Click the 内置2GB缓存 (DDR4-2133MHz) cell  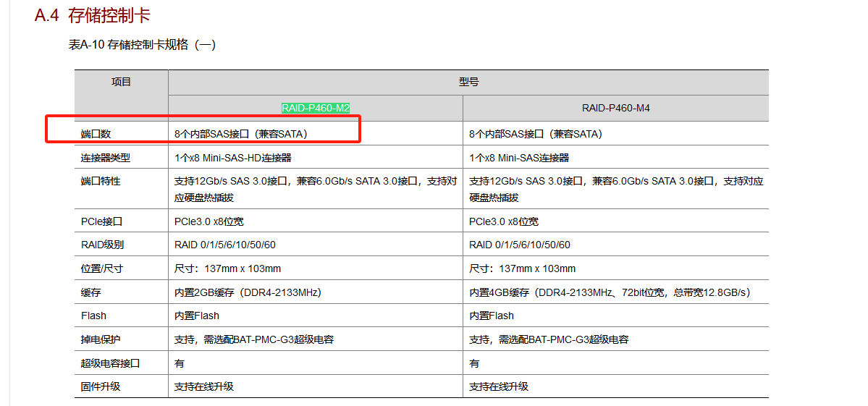tap(248, 292)
